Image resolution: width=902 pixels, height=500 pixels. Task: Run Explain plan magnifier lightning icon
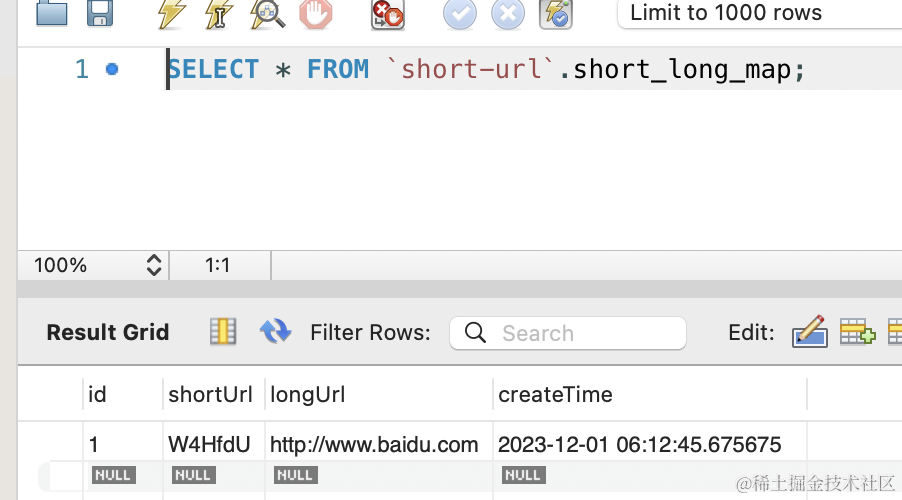pyautogui.click(x=267, y=14)
